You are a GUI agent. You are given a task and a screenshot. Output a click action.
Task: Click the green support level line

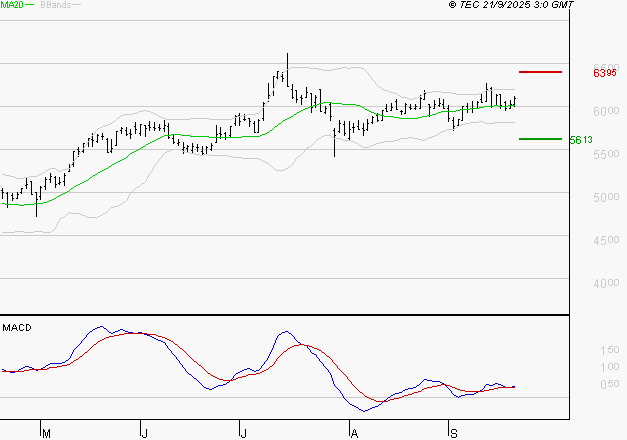540,139
